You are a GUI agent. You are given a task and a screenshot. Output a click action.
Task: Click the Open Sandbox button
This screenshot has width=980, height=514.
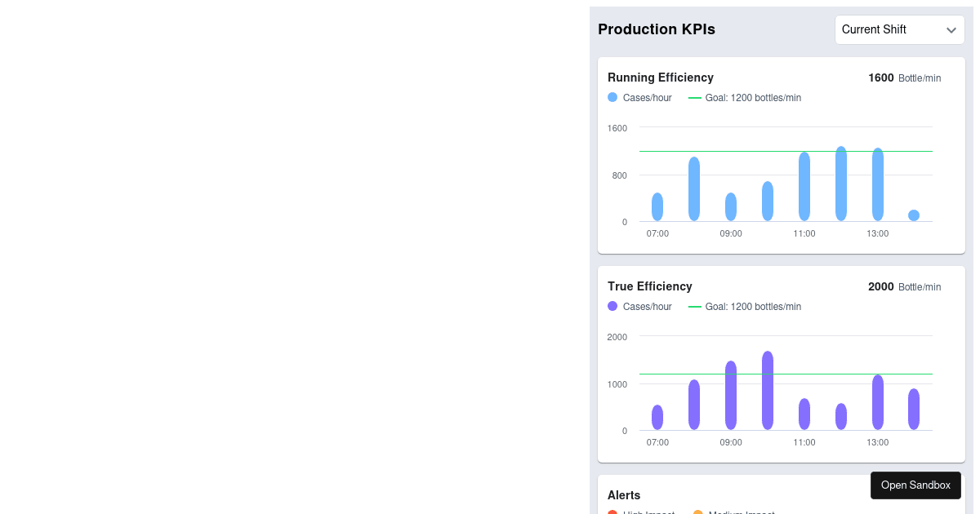(x=915, y=485)
